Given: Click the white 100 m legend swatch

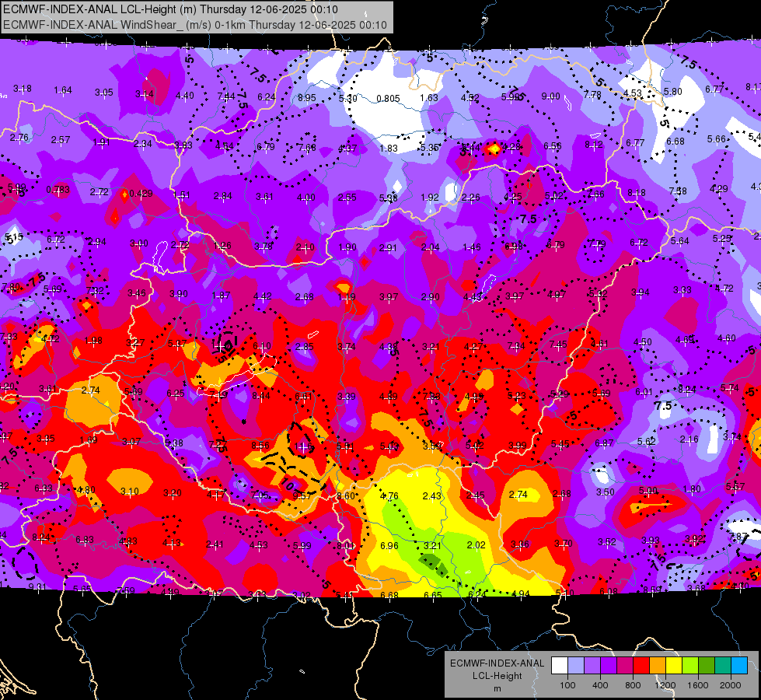Looking at the screenshot, I should (559, 666).
